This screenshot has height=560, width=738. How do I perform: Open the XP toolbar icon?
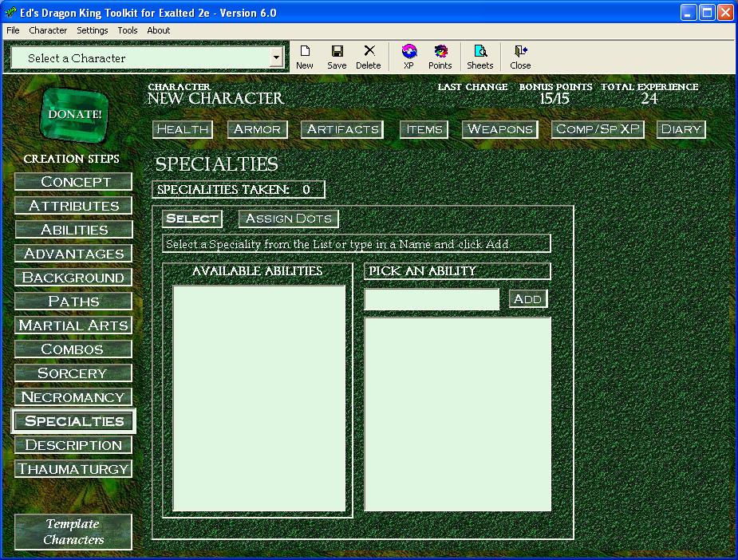pos(408,57)
